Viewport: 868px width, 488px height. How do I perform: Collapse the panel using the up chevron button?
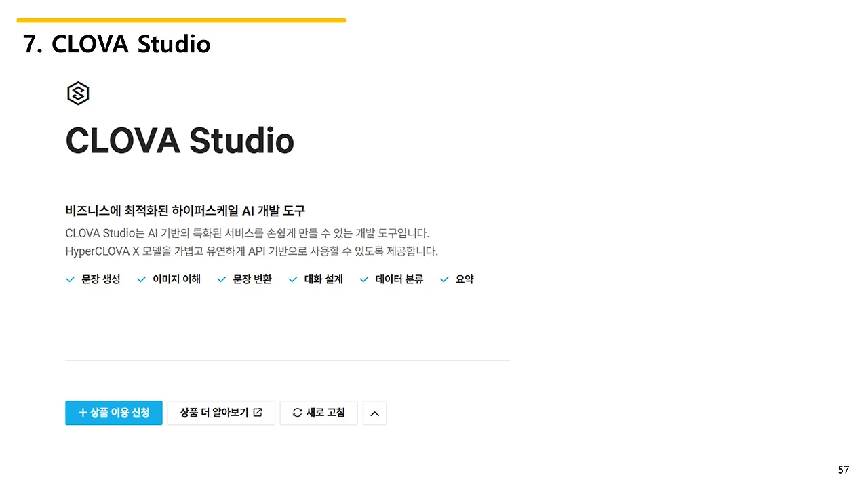(x=374, y=413)
